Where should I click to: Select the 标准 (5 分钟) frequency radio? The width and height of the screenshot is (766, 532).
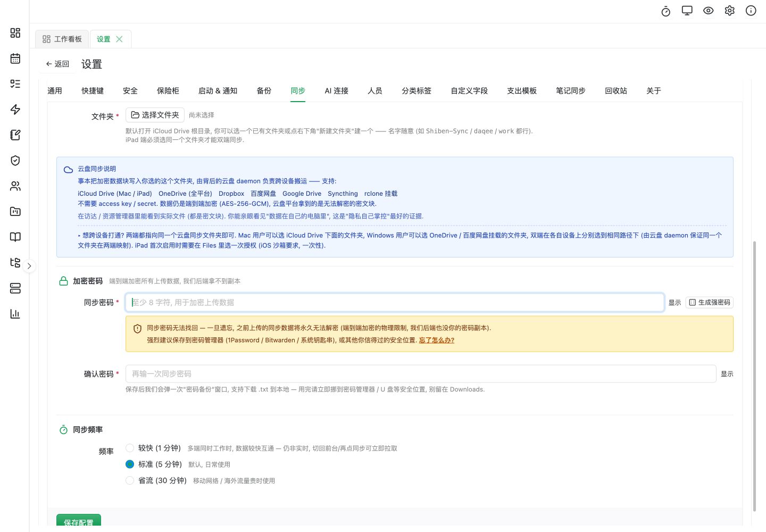click(130, 464)
